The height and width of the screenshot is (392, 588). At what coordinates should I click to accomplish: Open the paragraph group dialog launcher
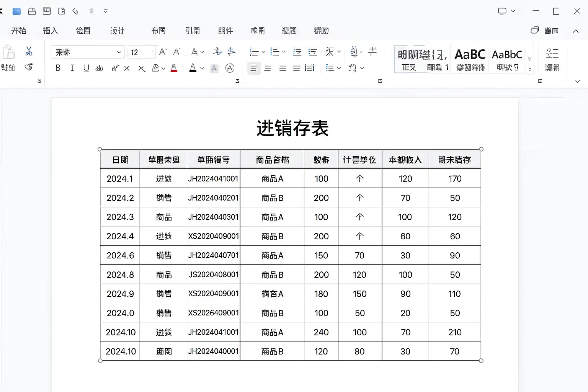380,81
